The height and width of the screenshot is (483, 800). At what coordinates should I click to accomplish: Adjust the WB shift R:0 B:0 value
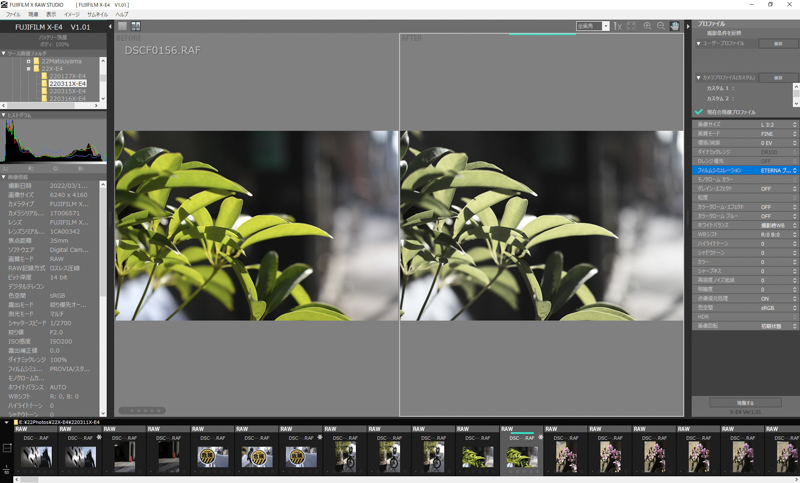[x=745, y=235]
